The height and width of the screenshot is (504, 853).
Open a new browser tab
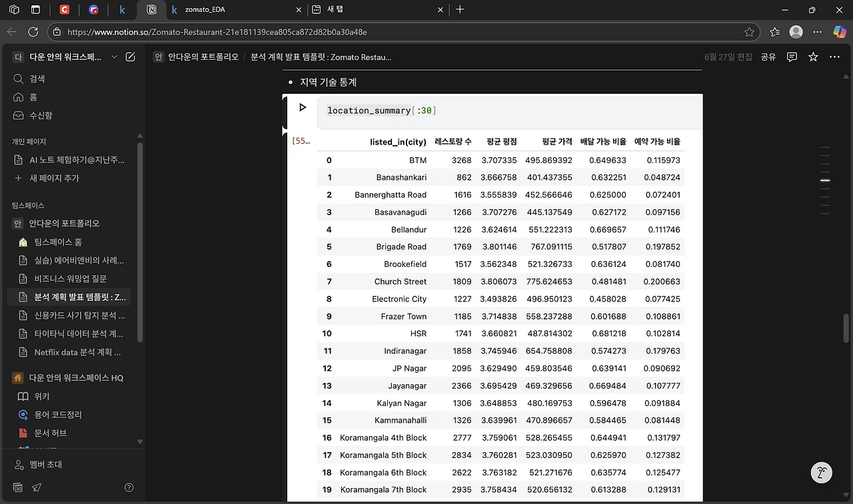pyautogui.click(x=460, y=10)
